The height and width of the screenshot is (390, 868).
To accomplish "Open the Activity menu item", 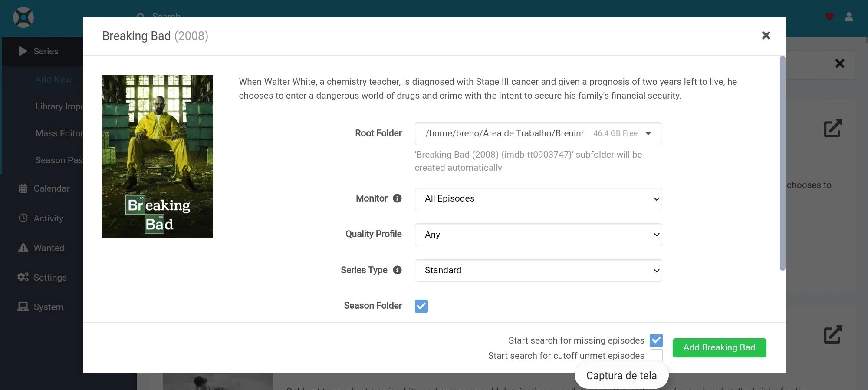I will point(48,218).
